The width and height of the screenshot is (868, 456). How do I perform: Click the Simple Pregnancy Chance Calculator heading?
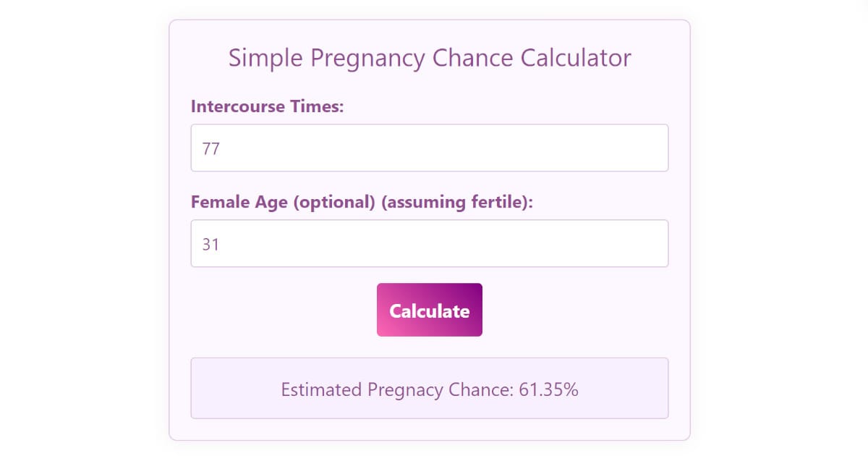tap(429, 58)
